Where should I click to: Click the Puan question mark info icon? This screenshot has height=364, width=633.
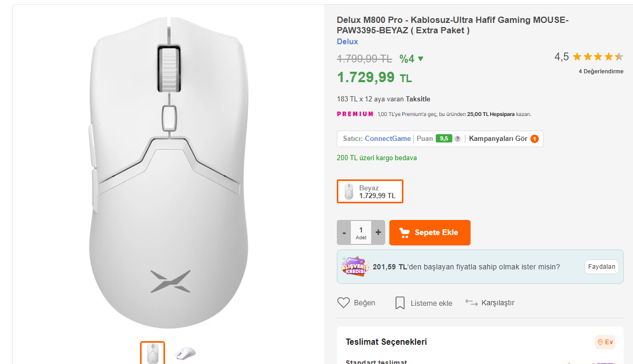[x=458, y=139]
